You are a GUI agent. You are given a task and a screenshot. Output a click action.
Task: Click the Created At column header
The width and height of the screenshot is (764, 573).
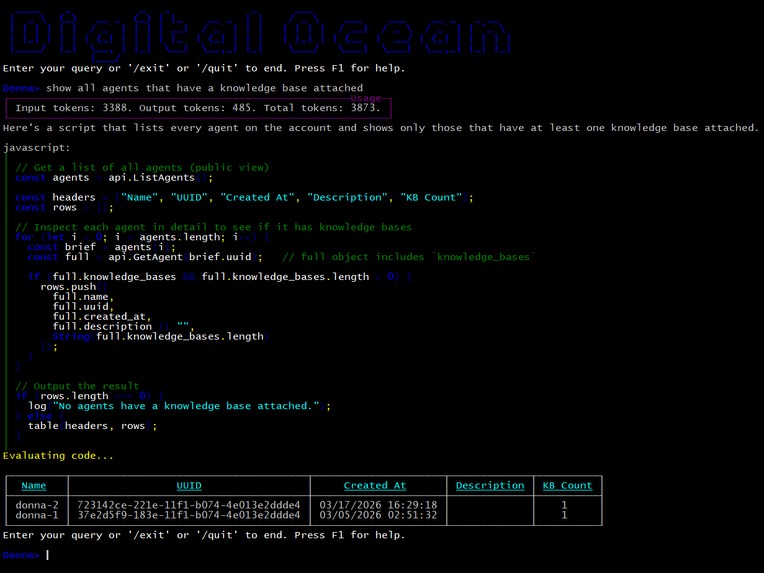375,486
